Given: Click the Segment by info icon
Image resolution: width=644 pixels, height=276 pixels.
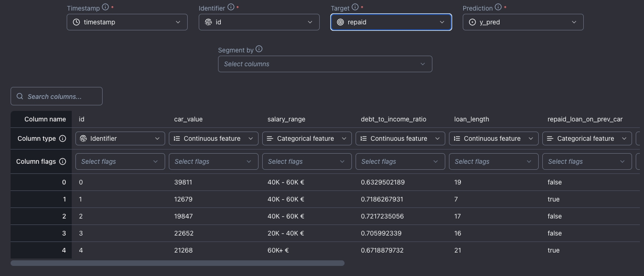Looking at the screenshot, I should 259,49.
